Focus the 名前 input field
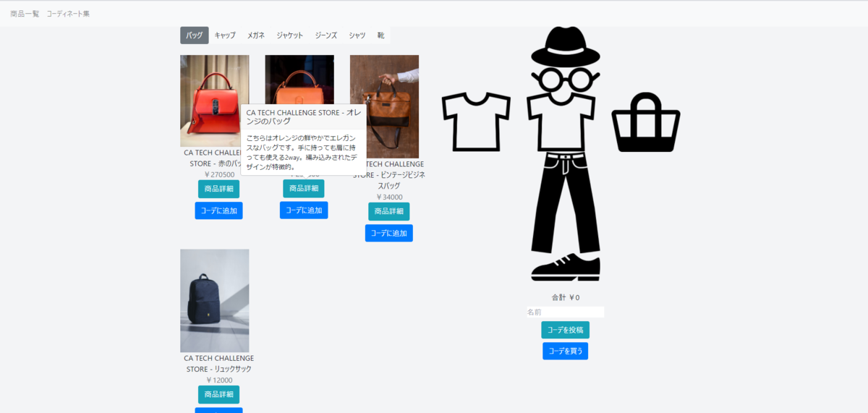 [566, 312]
